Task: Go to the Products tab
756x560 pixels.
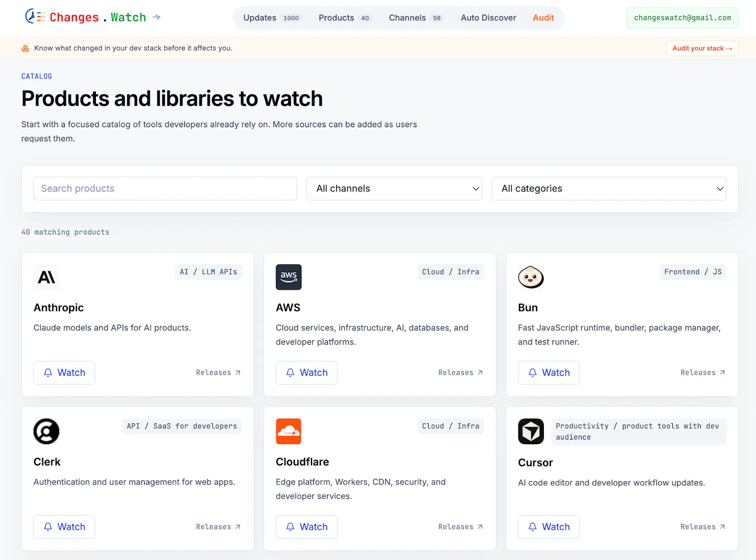Action: pos(344,18)
